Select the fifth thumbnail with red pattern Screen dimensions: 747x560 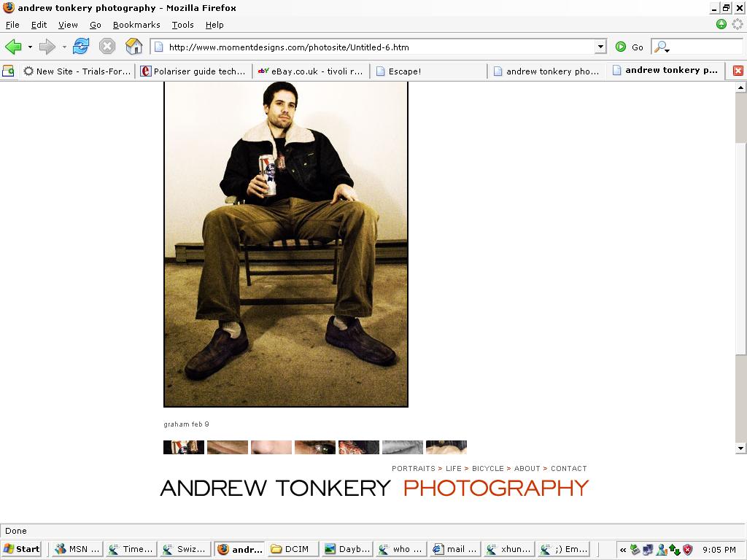[x=359, y=447]
